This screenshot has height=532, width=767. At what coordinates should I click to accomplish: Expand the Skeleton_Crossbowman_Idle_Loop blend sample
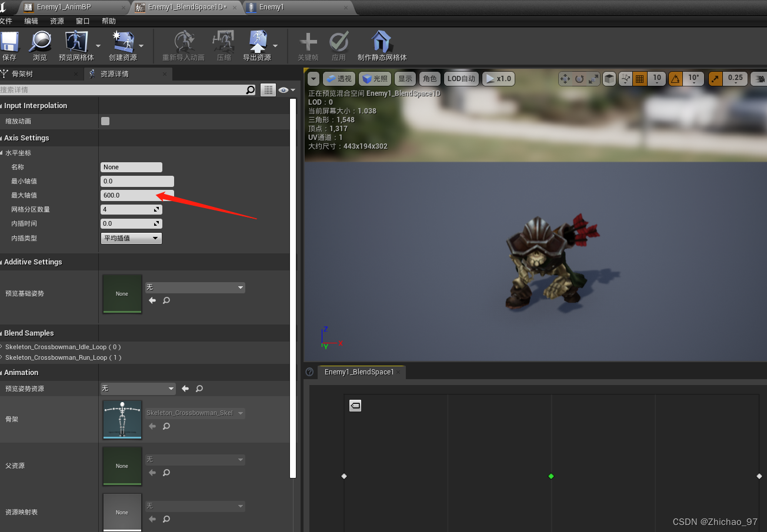coord(4,347)
